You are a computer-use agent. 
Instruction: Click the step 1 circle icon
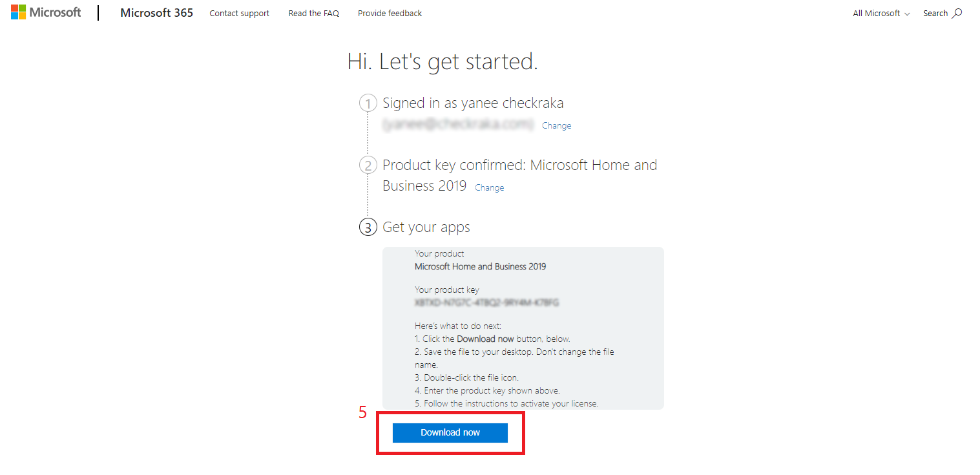click(x=368, y=103)
